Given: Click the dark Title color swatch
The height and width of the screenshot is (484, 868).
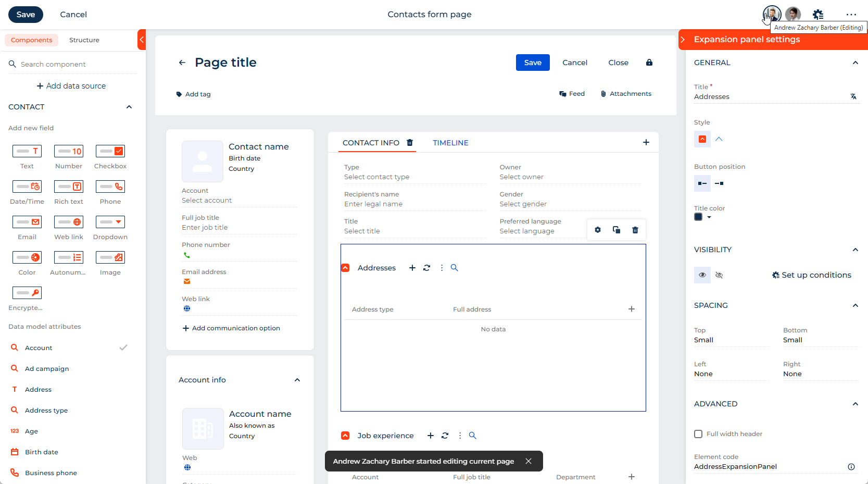Looking at the screenshot, I should coord(698,217).
